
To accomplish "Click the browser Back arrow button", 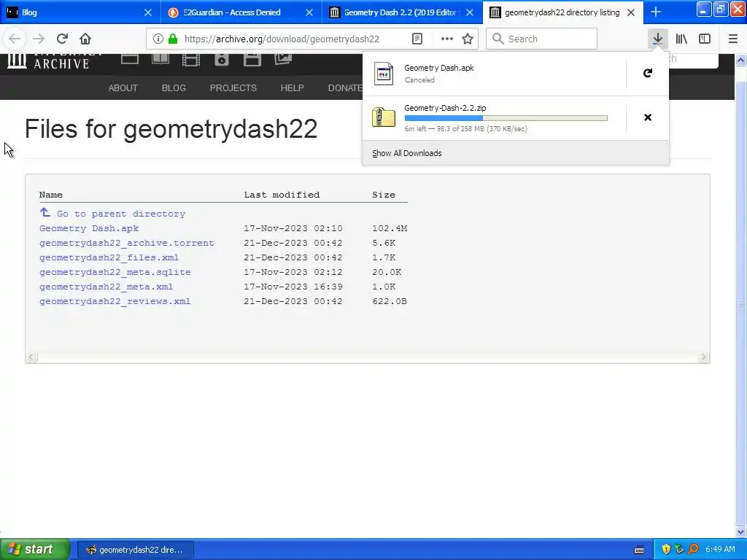I will 15,39.
